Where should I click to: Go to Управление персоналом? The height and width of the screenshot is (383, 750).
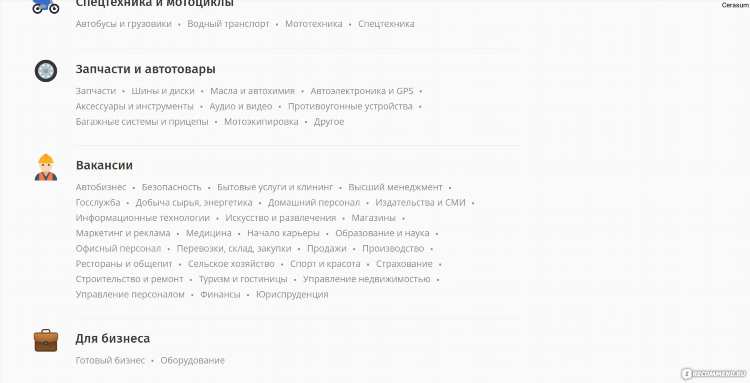click(x=130, y=294)
